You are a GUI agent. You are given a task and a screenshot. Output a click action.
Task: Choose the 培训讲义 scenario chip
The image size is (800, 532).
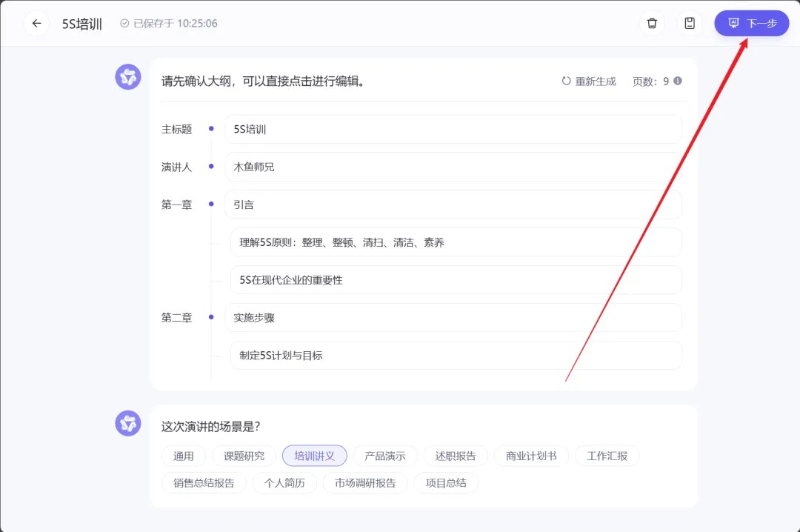click(x=315, y=456)
